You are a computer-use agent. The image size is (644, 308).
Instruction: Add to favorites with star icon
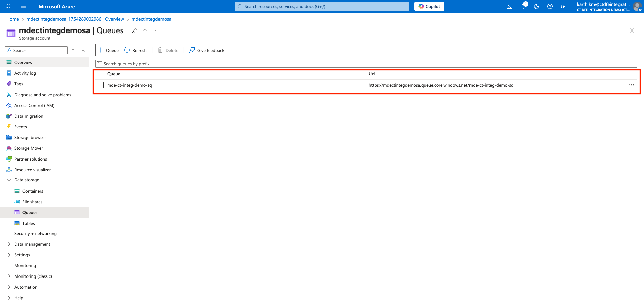[x=145, y=30]
